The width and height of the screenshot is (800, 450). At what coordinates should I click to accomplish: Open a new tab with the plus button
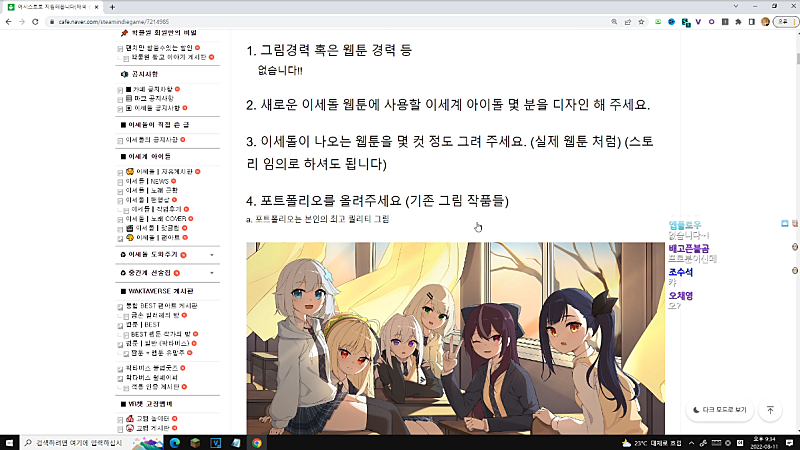(112, 7)
